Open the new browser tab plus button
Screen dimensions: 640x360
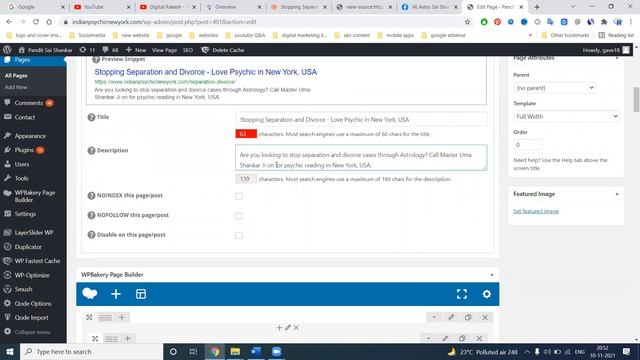[x=537, y=7]
